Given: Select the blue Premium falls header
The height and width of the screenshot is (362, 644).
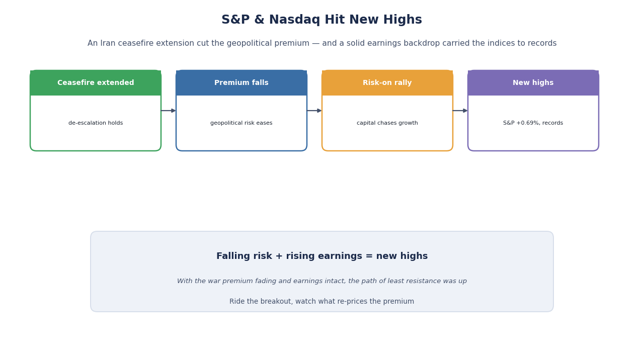Looking at the screenshot, I should pyautogui.click(x=242, y=83).
